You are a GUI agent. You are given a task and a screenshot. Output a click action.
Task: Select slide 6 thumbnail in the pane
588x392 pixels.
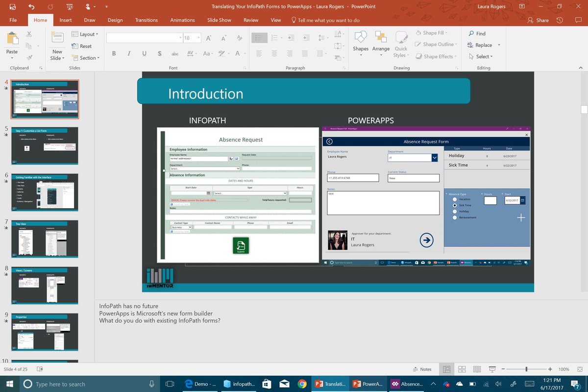[45, 193]
